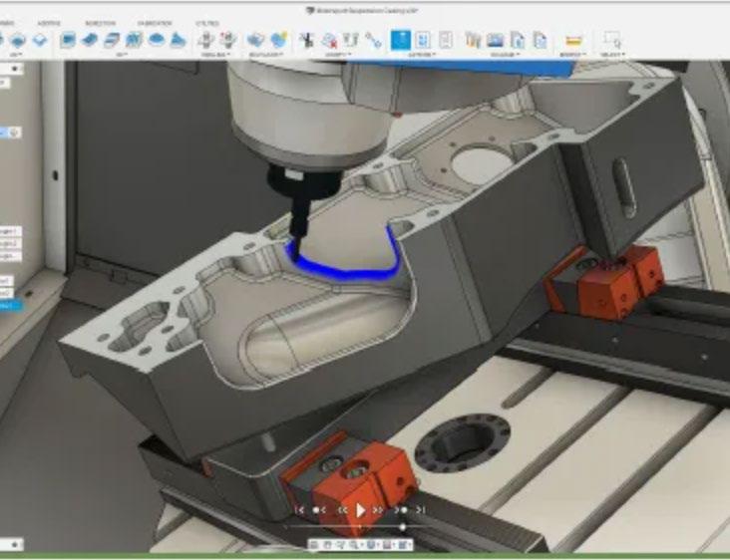730x560 pixels.
Task: Choose the sixth 3D strategy icon
Action: click(x=178, y=41)
